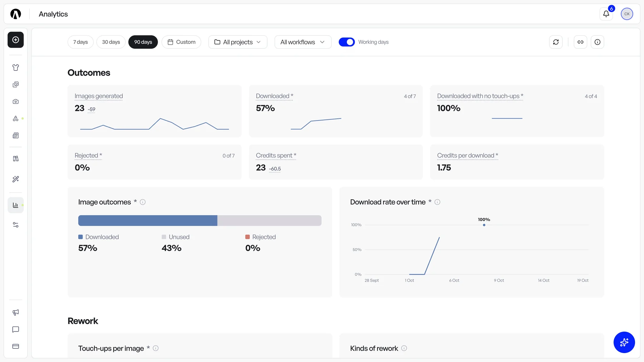This screenshot has width=644, height=362.
Task: Open the notifications bell
Action: [606, 14]
